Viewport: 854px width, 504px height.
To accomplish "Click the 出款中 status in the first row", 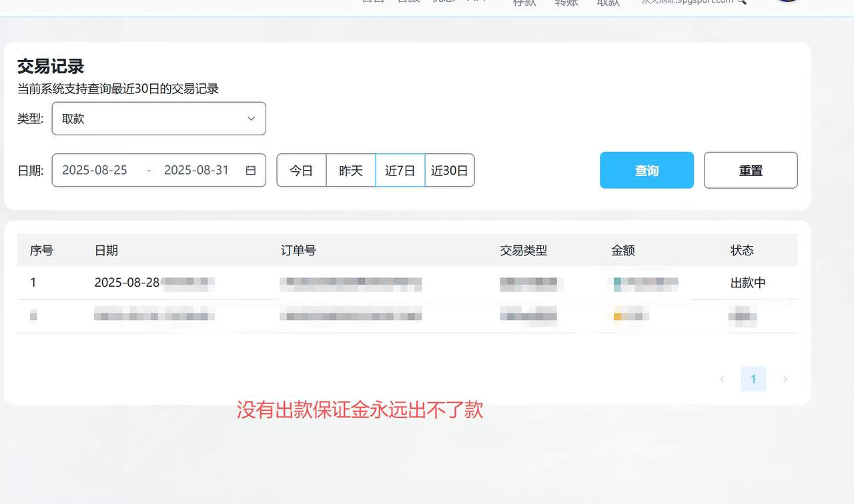I will pyautogui.click(x=748, y=283).
